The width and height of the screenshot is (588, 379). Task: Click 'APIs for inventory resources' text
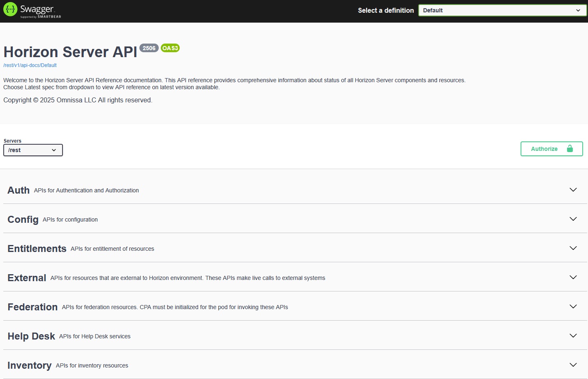(92, 365)
